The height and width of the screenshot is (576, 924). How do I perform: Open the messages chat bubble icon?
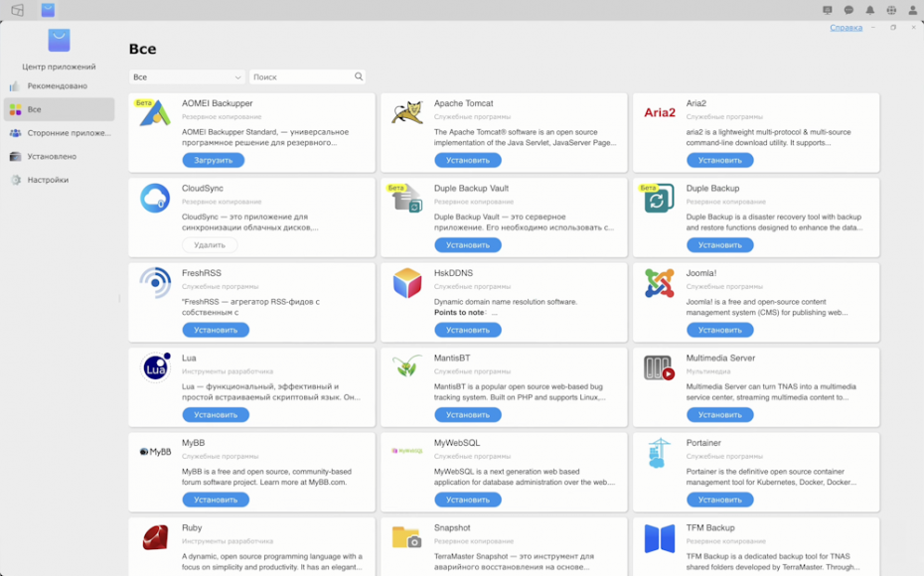tap(848, 10)
